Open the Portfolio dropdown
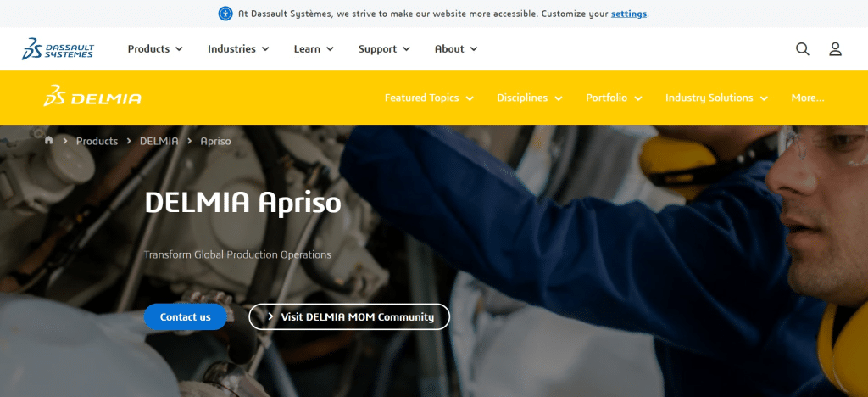This screenshot has height=397, width=868. (614, 98)
